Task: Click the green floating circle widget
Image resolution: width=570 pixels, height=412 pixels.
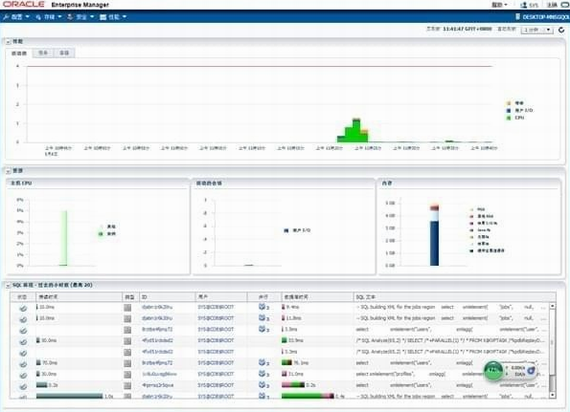Action: coord(493,371)
